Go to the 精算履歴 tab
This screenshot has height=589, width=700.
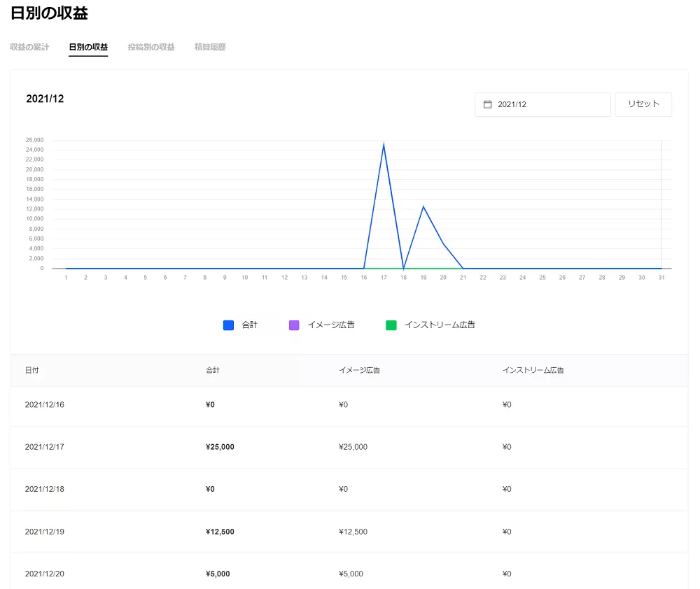click(x=210, y=48)
